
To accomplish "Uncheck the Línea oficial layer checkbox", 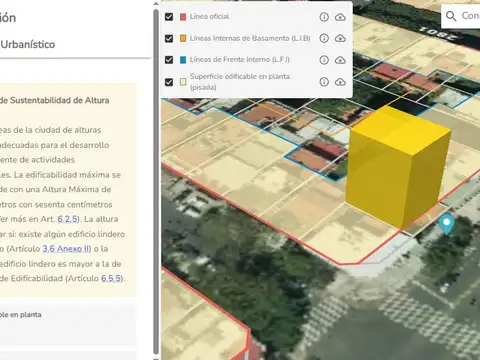I will (169, 17).
